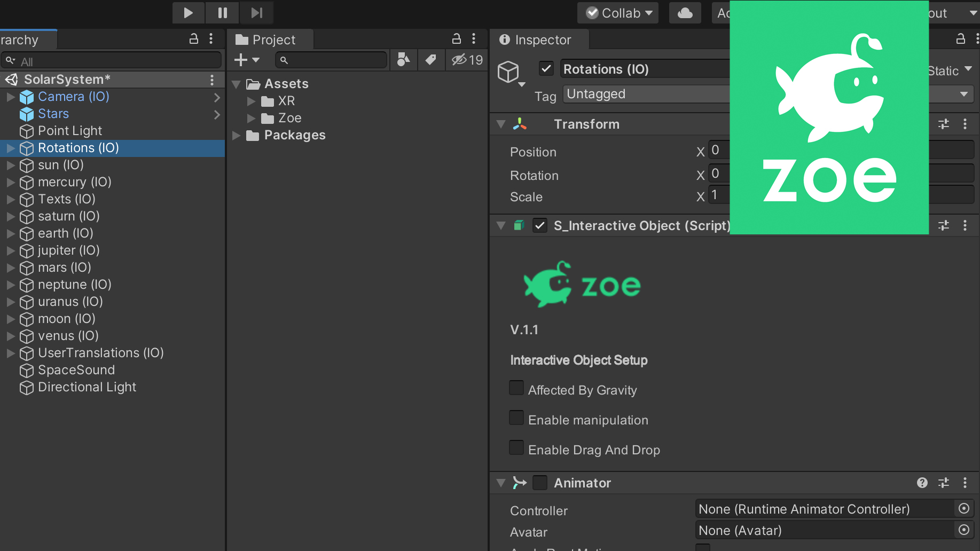This screenshot has width=980, height=551.
Task: Open the cloud services icon
Action: tap(685, 13)
